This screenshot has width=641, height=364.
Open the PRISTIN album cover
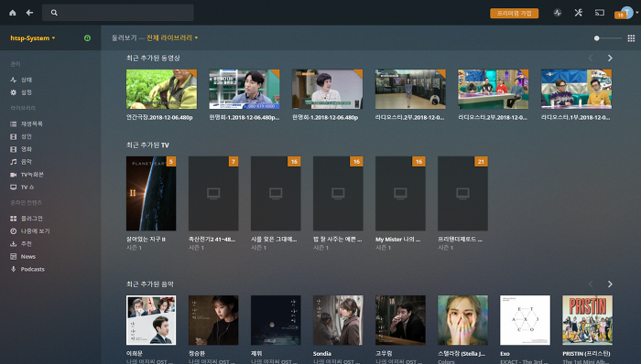click(588, 320)
